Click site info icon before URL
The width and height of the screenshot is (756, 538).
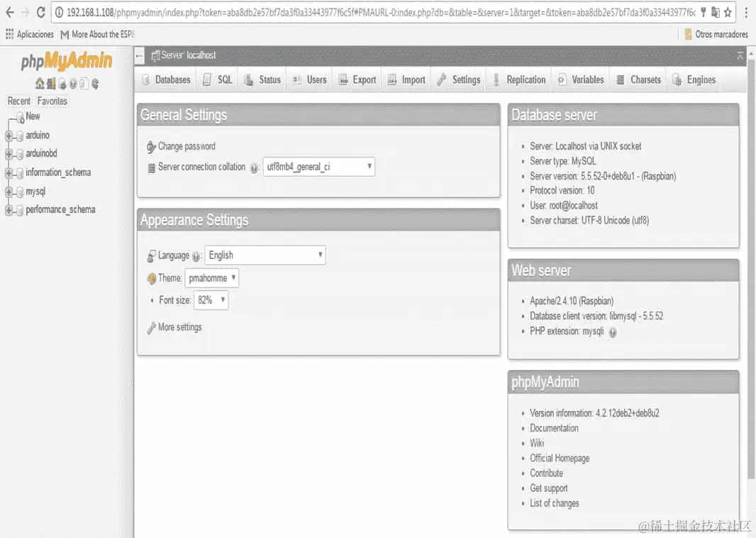[x=59, y=13]
